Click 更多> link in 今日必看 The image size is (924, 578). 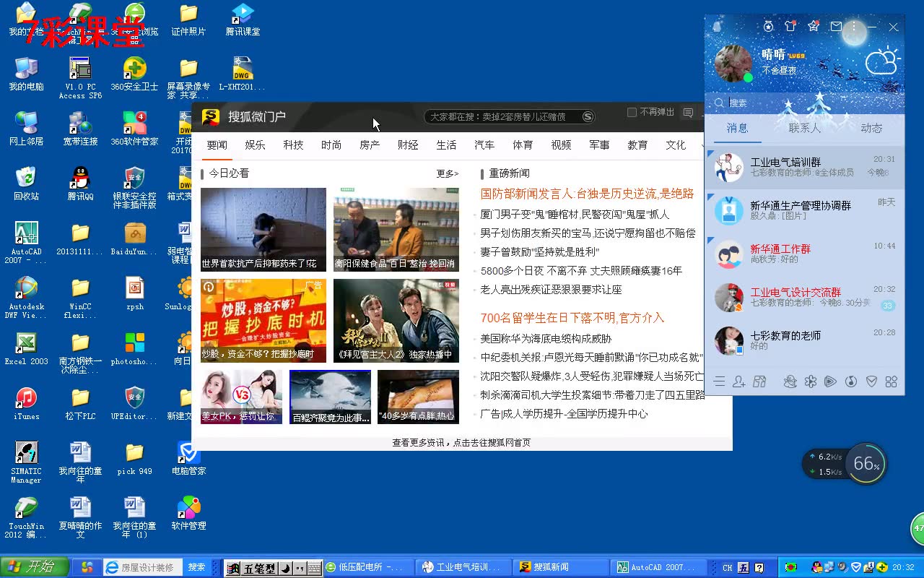pos(448,174)
